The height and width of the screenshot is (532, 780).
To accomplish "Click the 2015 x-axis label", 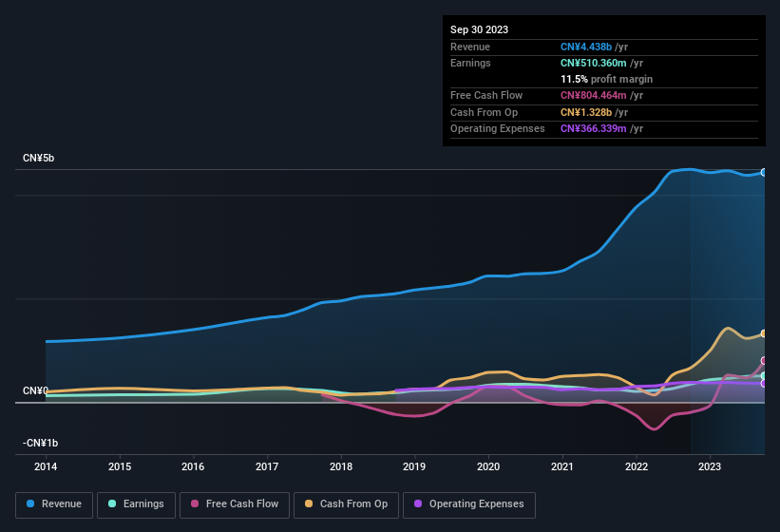I will point(120,466).
